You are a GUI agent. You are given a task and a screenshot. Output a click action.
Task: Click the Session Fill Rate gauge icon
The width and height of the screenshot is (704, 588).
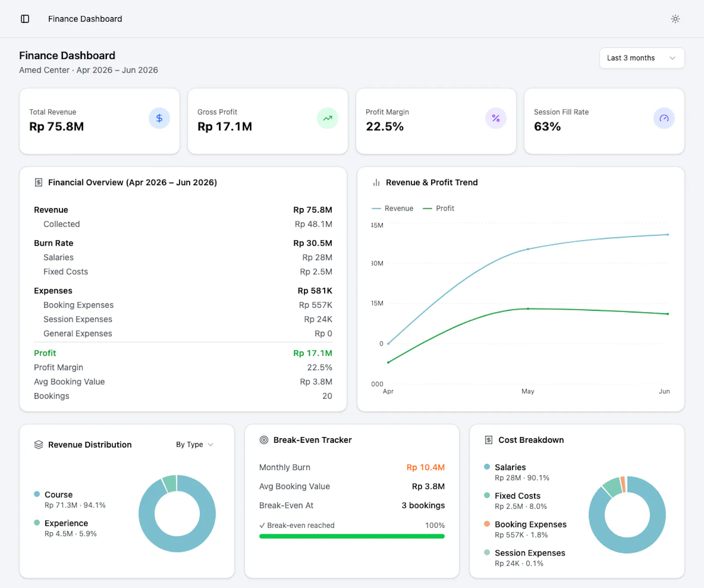[664, 118]
